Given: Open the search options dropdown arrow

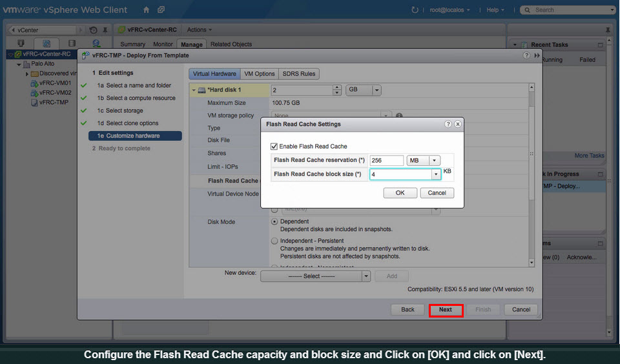Looking at the screenshot, I should pos(612,10).
